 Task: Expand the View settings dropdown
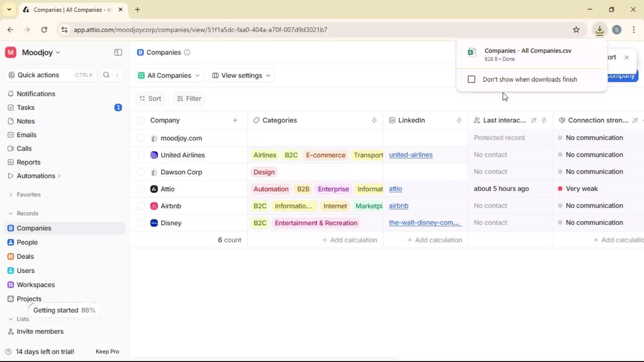point(241,75)
